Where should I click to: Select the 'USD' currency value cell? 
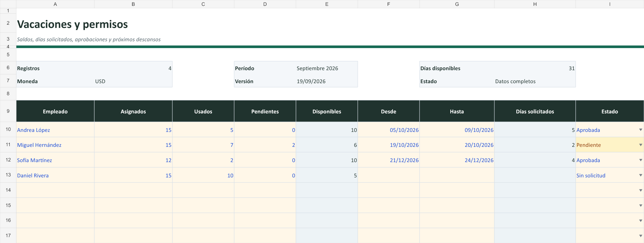coord(133,81)
